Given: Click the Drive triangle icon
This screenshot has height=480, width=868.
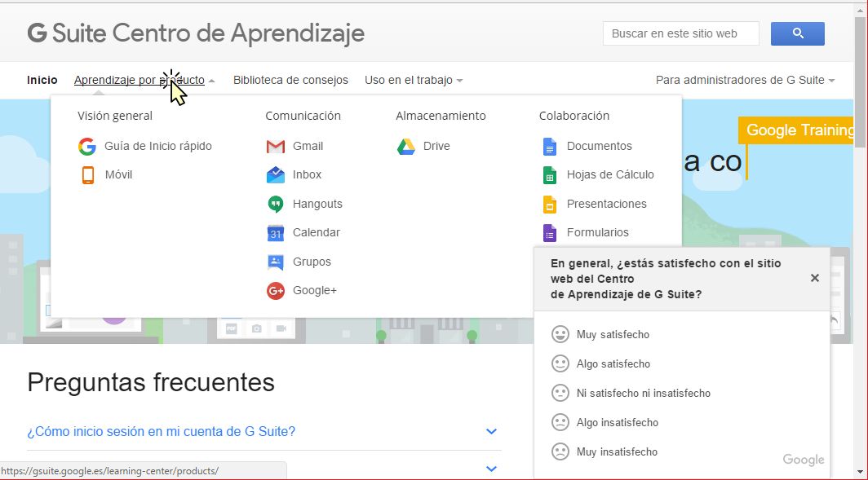Looking at the screenshot, I should tap(405, 146).
